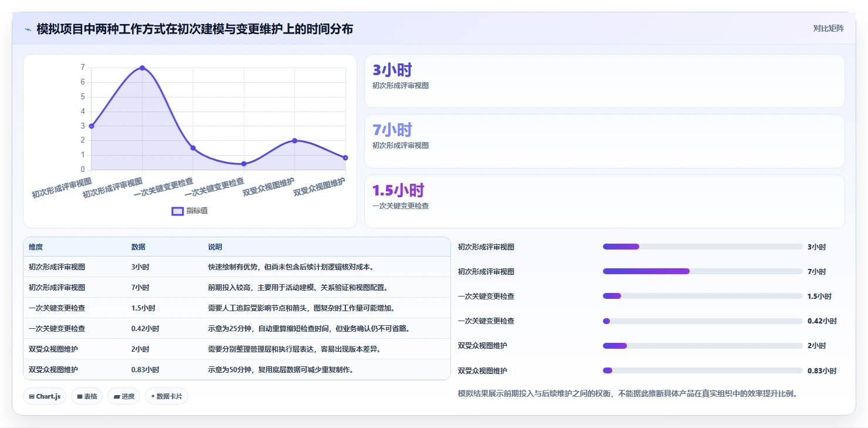The image size is (868, 428).
Task: Click the 3小时 cell in the table
Action: point(140,267)
